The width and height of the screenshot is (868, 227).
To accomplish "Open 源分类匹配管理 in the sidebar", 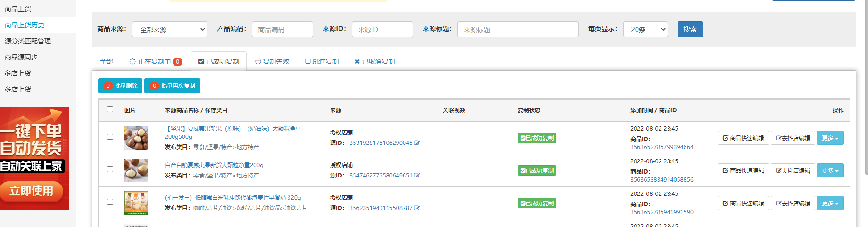I will [x=28, y=41].
